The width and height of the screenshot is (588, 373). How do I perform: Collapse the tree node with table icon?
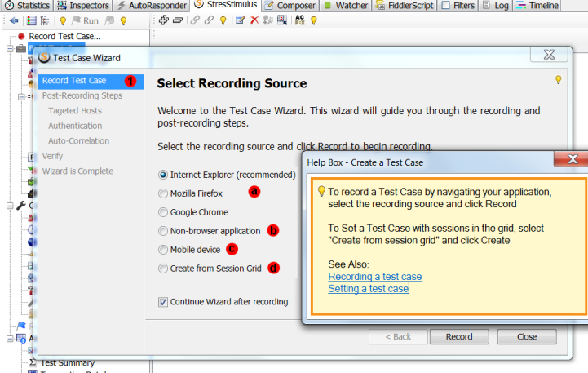point(10,339)
